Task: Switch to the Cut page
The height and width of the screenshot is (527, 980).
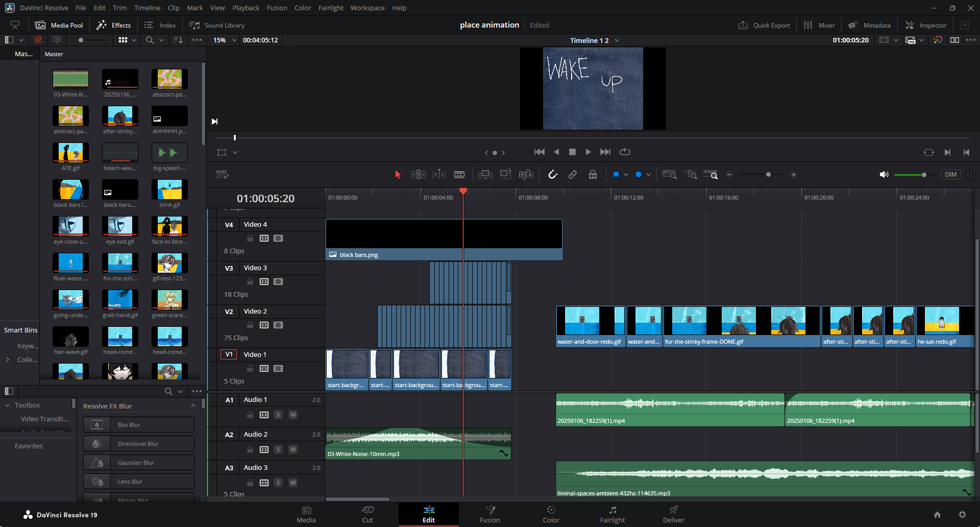Action: 367,514
